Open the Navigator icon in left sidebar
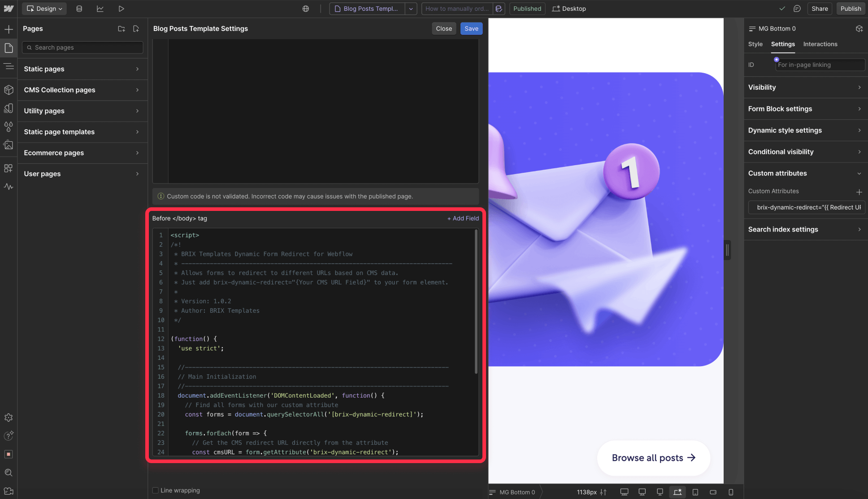Screen dimensions: 868x499 click(x=9, y=66)
